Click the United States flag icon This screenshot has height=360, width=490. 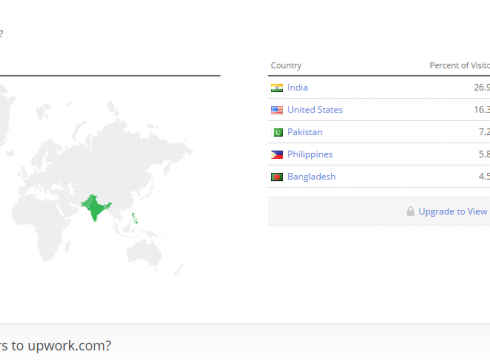(x=277, y=110)
